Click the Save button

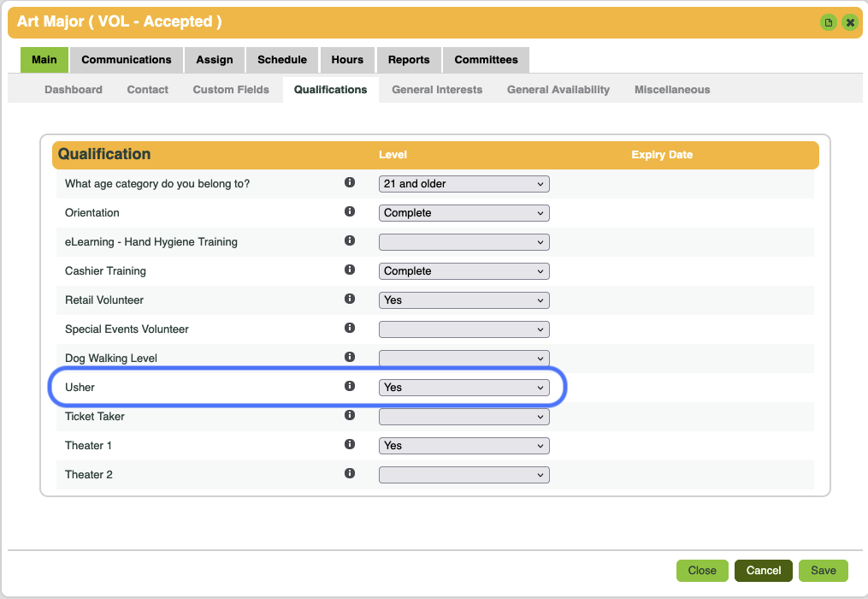click(x=823, y=571)
